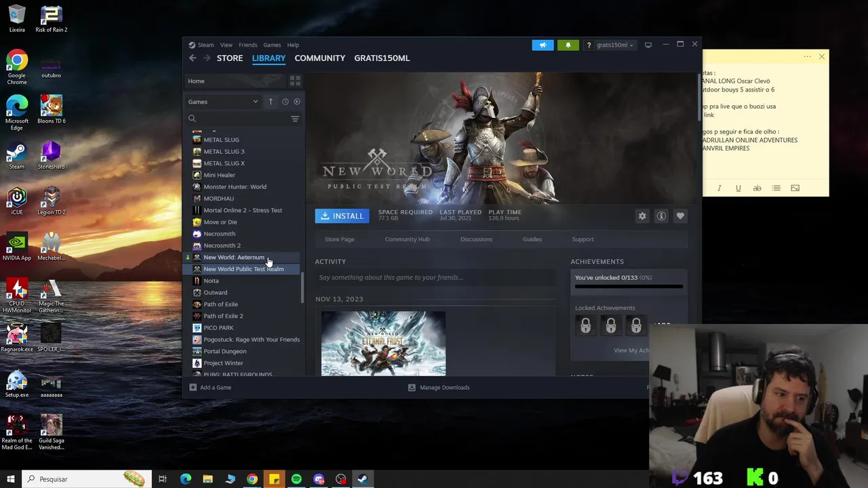
Task: Open the Guides tab
Action: click(x=532, y=239)
